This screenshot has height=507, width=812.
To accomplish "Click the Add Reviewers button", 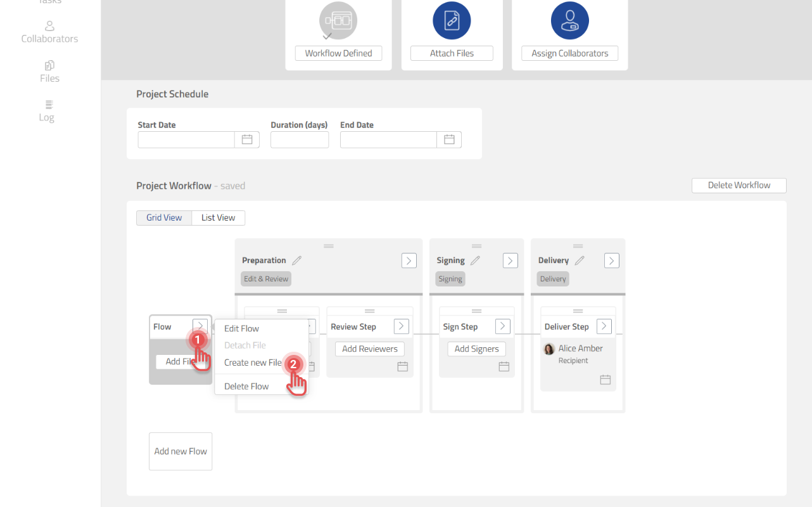I will 370,349.
